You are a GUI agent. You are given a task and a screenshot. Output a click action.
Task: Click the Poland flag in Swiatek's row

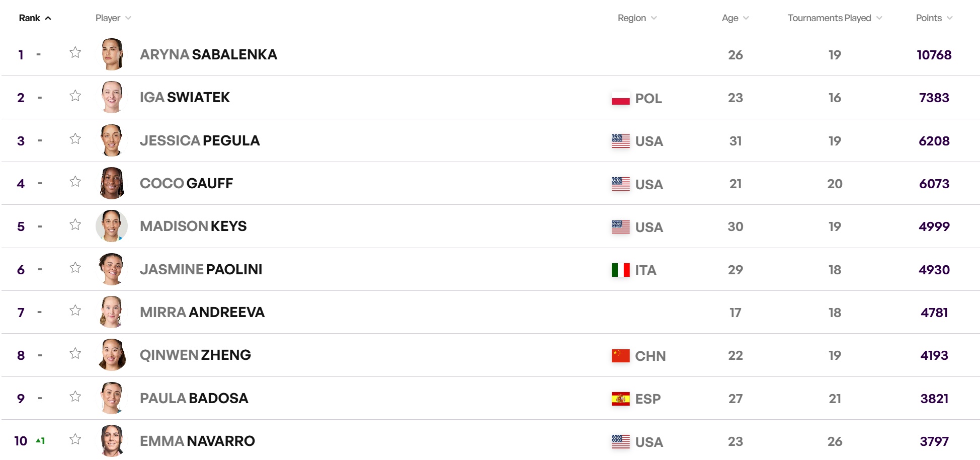click(x=620, y=98)
